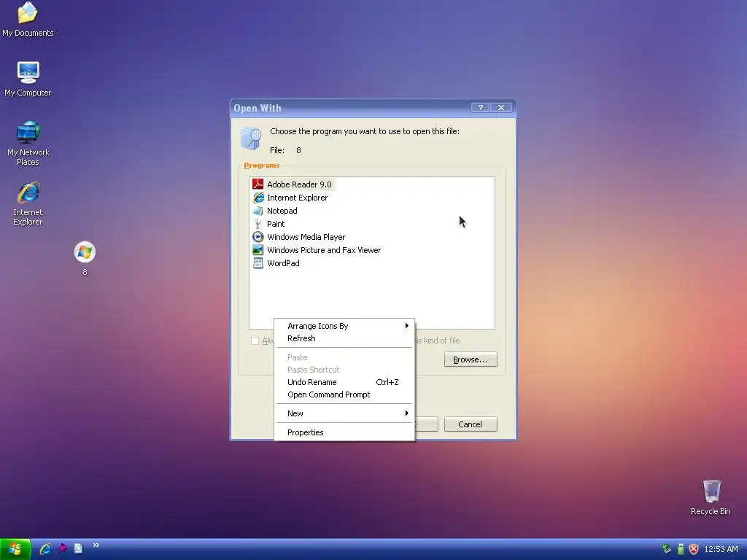The height and width of the screenshot is (560, 747).
Task: Select My Computer desktop icon
Action: pos(28,79)
